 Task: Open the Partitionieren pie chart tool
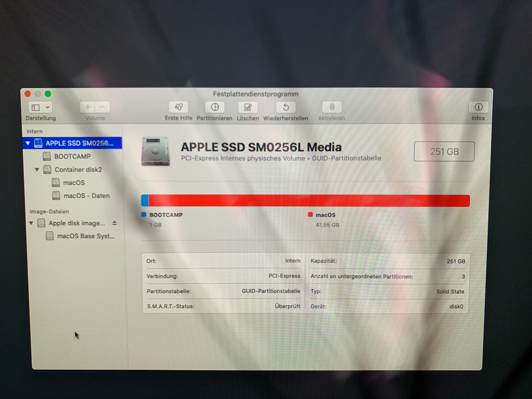tap(215, 107)
